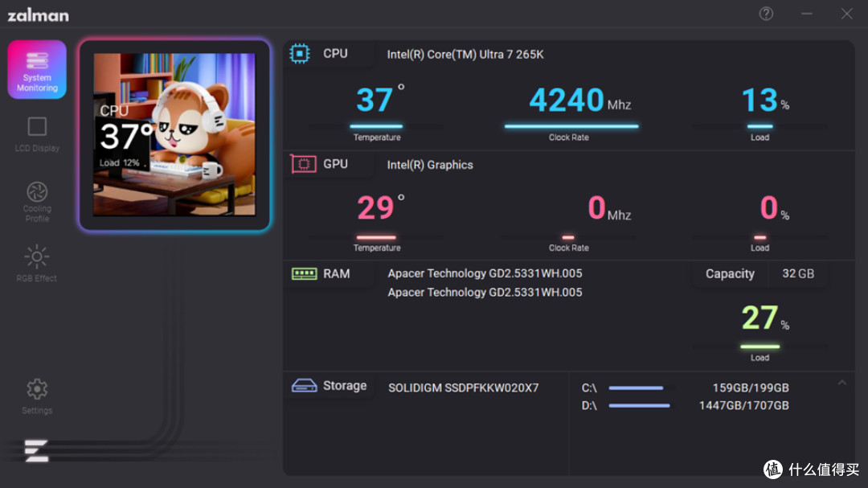The height and width of the screenshot is (488, 868).
Task: Click the RAM module icon
Action: click(304, 273)
